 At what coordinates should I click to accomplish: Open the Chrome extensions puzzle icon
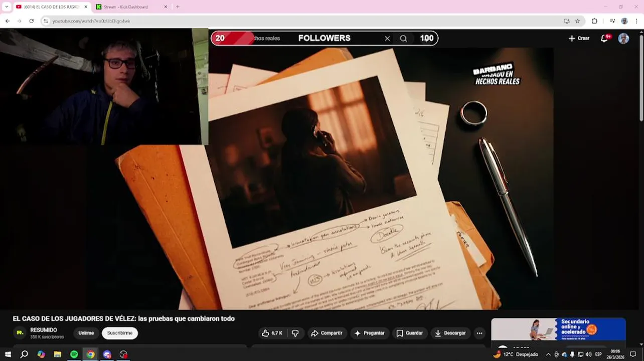594,21
